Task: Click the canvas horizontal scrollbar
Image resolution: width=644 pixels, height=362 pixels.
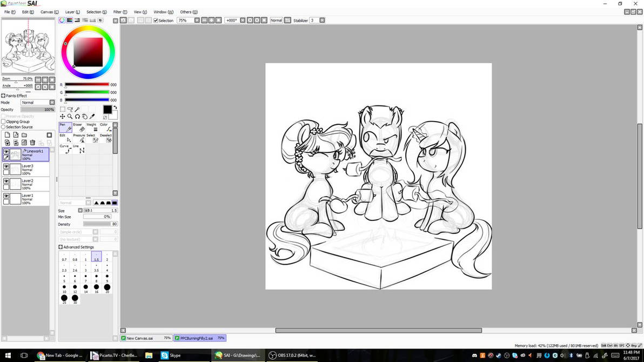Action: click(x=378, y=330)
